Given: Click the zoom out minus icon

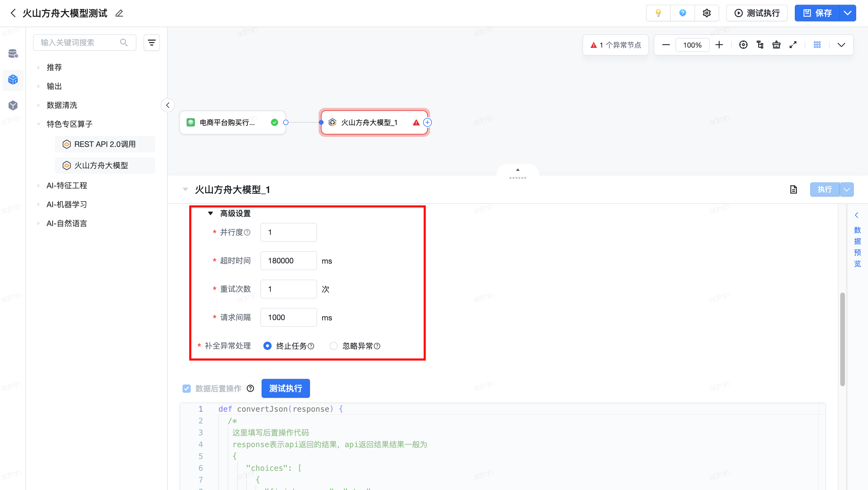Looking at the screenshot, I should coord(666,45).
